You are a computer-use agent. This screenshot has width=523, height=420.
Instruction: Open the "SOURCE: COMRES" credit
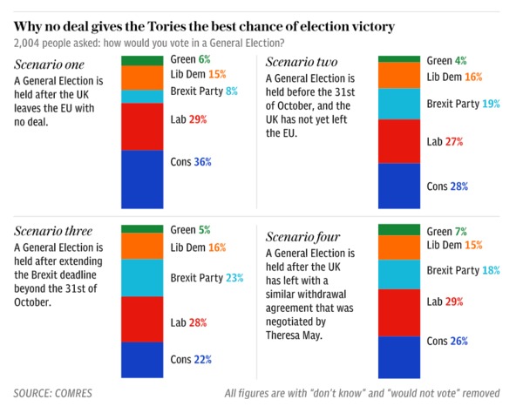[54, 393]
